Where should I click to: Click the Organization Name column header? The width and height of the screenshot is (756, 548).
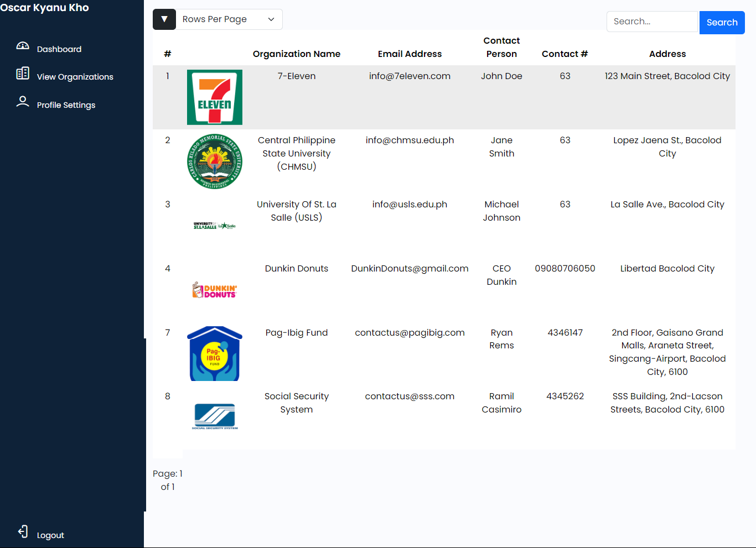297,54
